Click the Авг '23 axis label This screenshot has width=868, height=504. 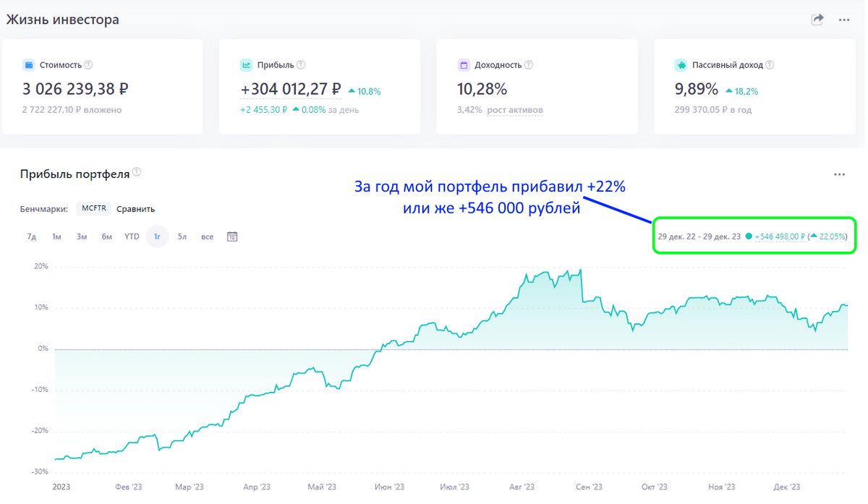[x=521, y=487]
